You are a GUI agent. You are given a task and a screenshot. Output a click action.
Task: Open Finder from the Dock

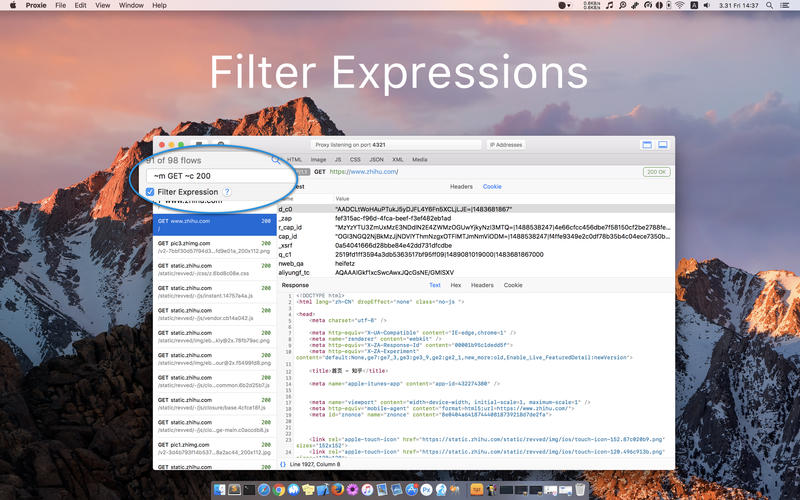[x=219, y=490]
